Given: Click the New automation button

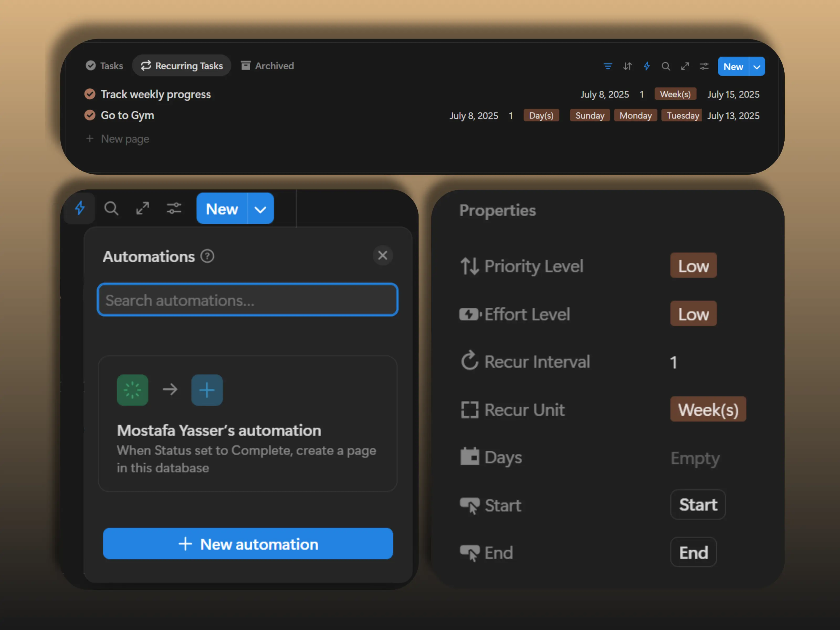Looking at the screenshot, I should pyautogui.click(x=247, y=544).
